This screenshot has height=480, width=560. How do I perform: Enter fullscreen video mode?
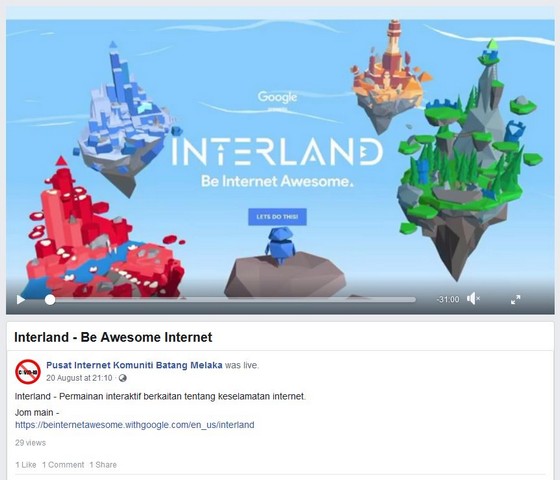coord(515,299)
